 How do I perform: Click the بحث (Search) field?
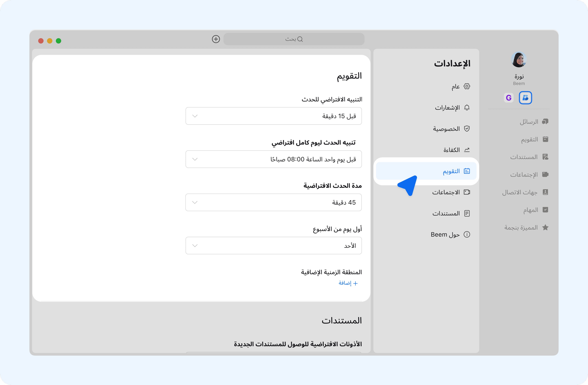coord(294,39)
